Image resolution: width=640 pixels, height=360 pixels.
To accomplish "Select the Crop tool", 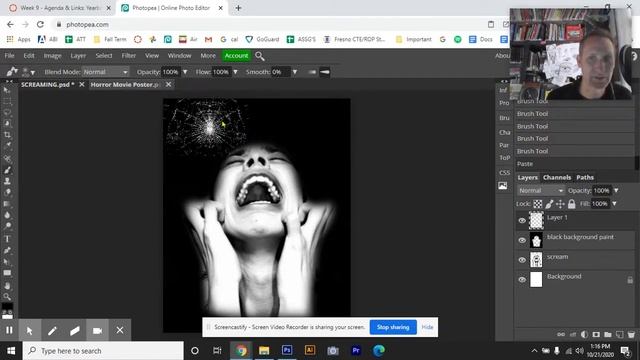I will [x=7, y=135].
